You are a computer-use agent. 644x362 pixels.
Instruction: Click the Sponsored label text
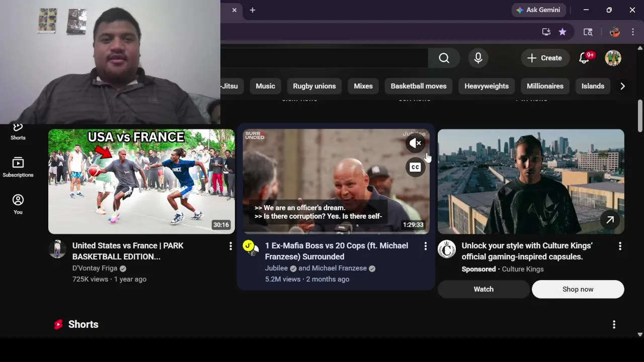point(478,269)
